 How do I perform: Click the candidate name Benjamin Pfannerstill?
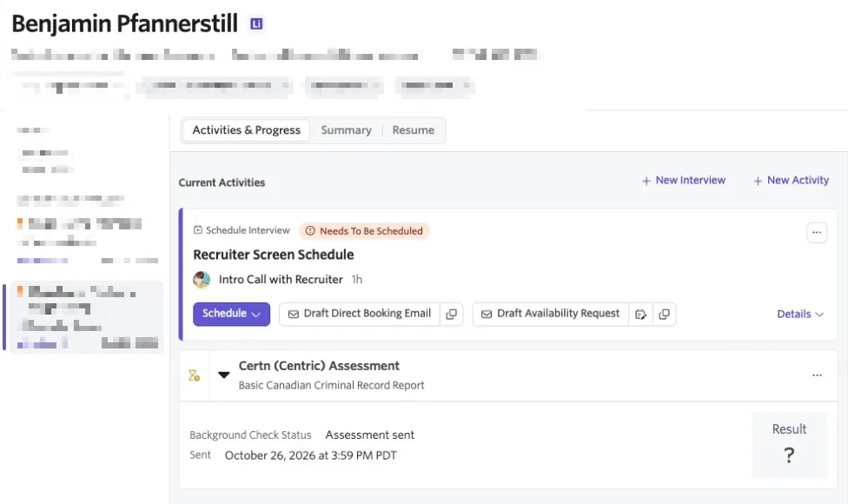coord(125,23)
